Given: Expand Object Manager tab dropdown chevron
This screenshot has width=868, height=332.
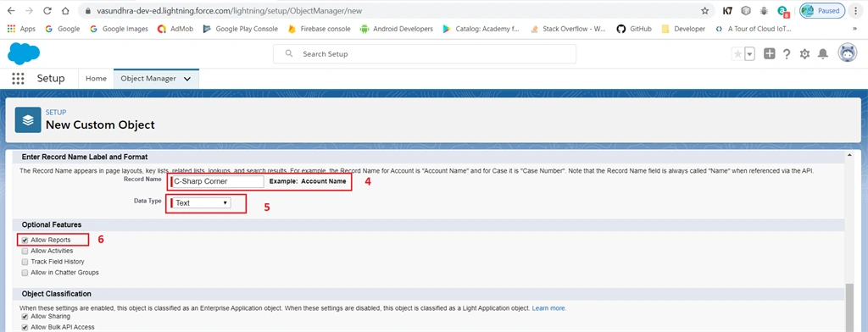Looking at the screenshot, I should [187, 79].
